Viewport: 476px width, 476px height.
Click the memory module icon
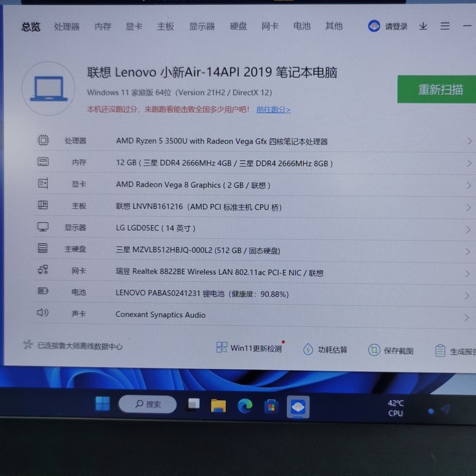coord(43,162)
